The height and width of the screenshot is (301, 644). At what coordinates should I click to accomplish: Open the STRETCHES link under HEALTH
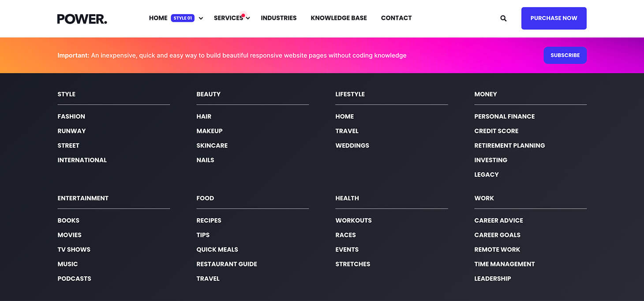352,264
